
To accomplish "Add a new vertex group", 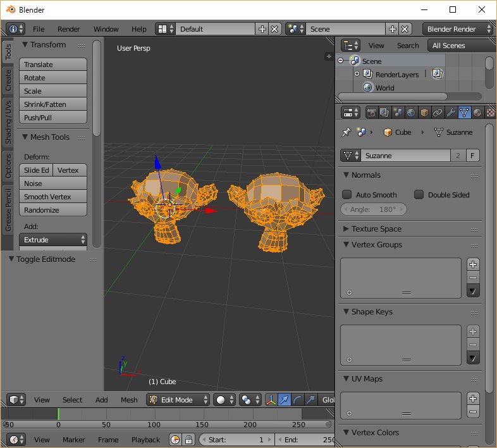I will coord(473,264).
